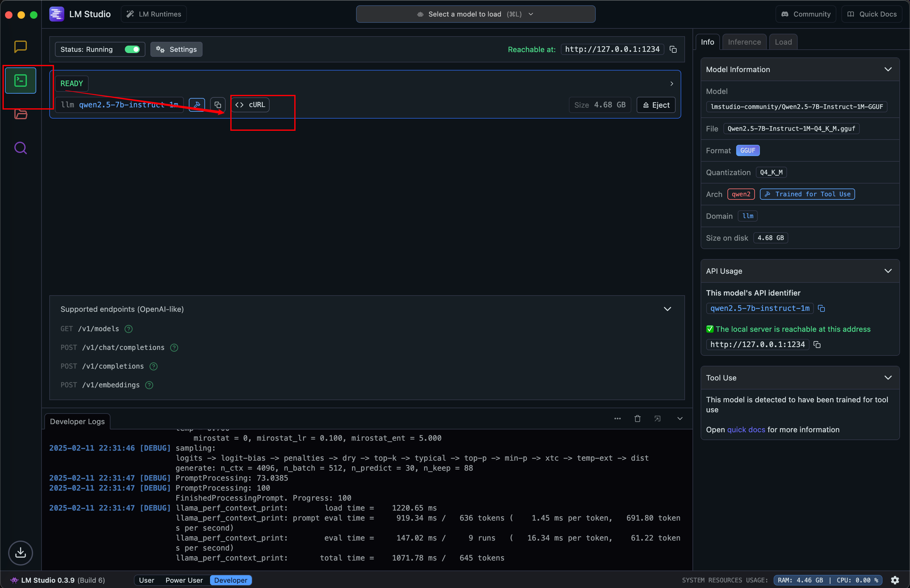
Task: Click the RAM and CPU resource usage indicator
Action: tap(828, 580)
